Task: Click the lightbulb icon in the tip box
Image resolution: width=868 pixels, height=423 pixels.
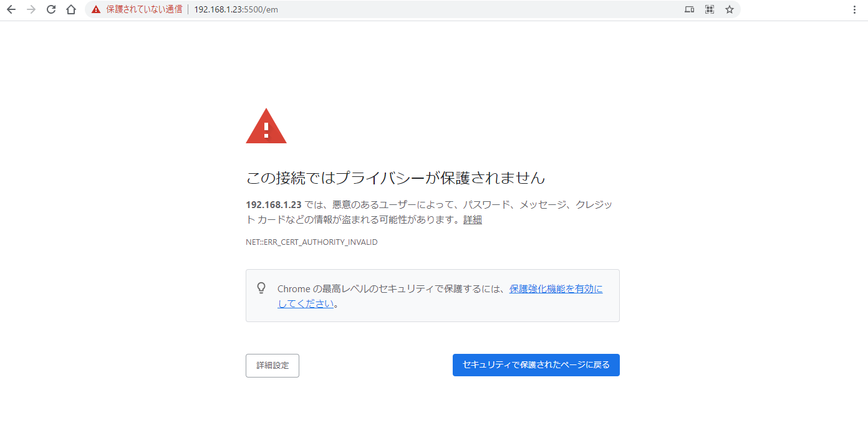Action: tap(262, 288)
